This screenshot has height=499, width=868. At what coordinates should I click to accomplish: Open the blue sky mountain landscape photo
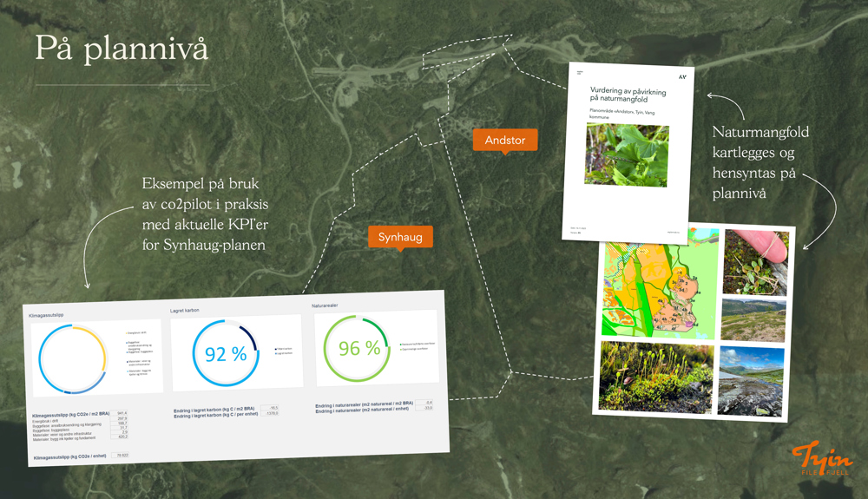752,379
